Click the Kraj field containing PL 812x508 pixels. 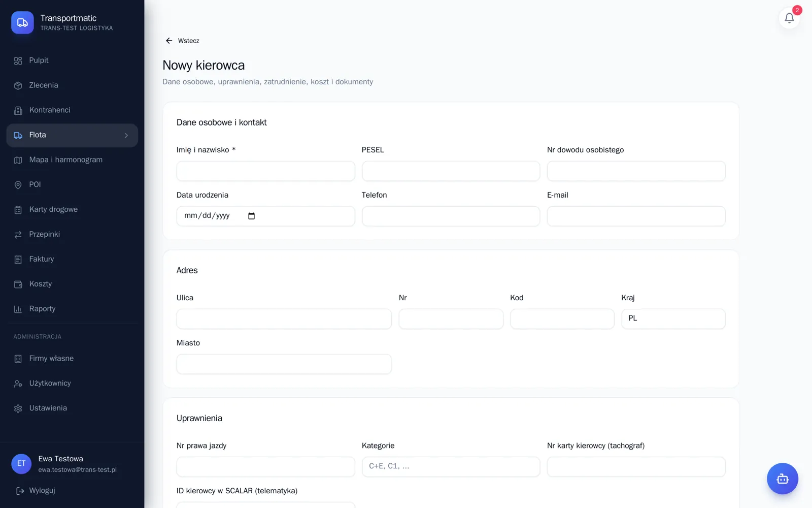[x=673, y=319]
